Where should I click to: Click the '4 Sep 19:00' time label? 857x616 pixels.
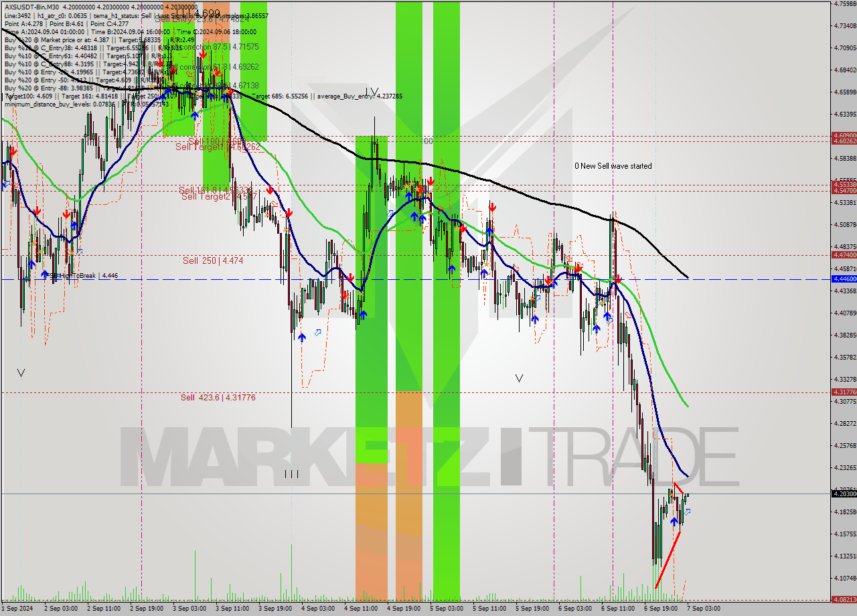click(x=404, y=609)
